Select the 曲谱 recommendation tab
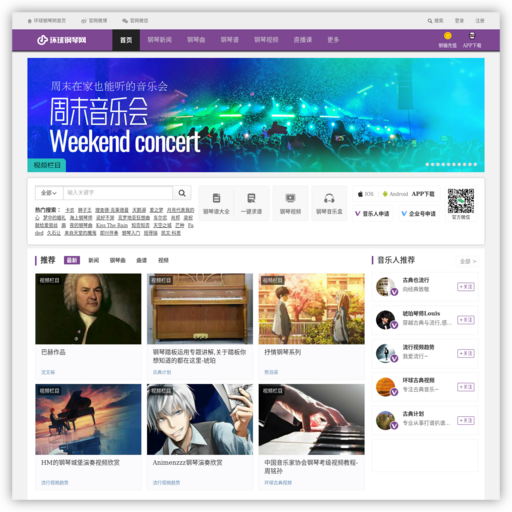The image size is (512, 512). tap(142, 260)
